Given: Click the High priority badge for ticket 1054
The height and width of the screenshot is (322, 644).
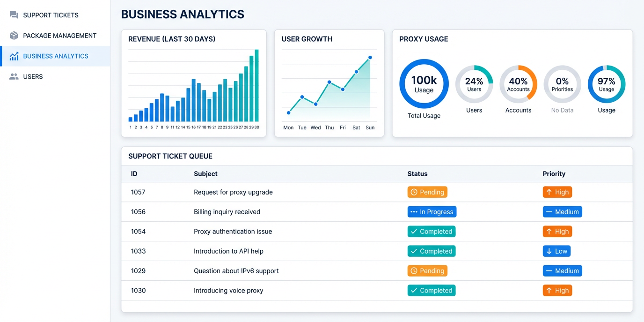Looking at the screenshot, I should tap(557, 232).
